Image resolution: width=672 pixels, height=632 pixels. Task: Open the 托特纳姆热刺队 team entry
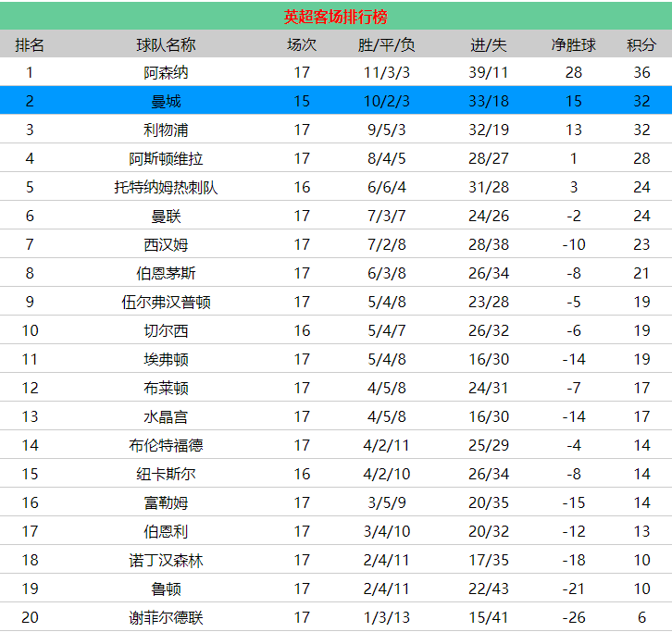coord(166,187)
